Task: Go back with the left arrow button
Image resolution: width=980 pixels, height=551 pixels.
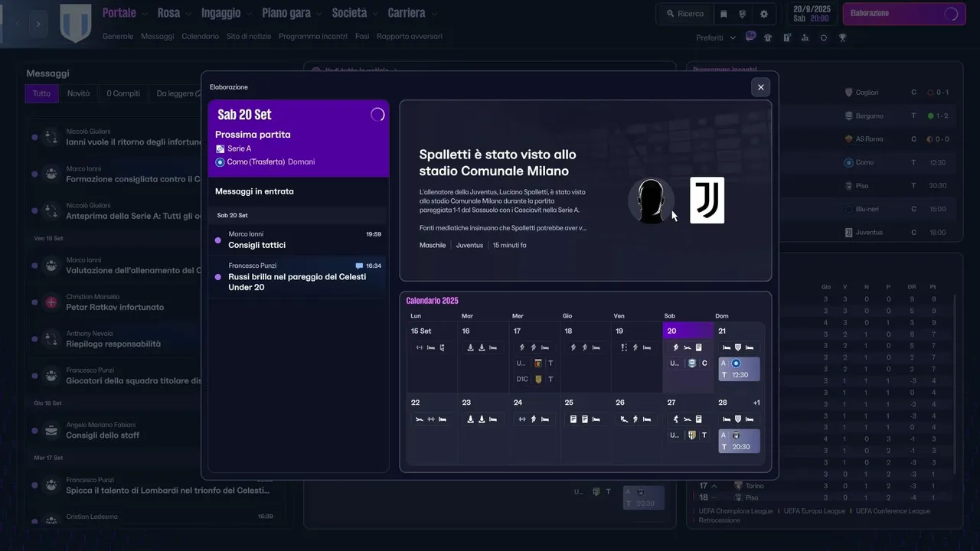Action: [18, 24]
